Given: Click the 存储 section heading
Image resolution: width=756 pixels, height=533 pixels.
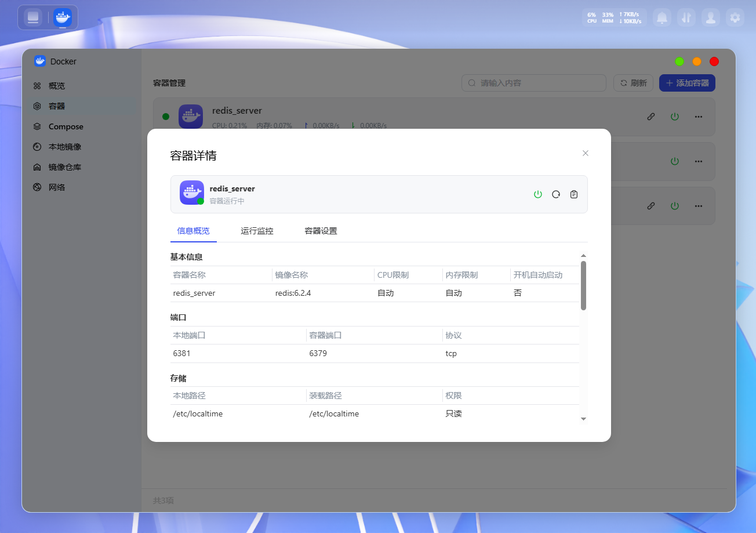Looking at the screenshot, I should [x=179, y=378].
